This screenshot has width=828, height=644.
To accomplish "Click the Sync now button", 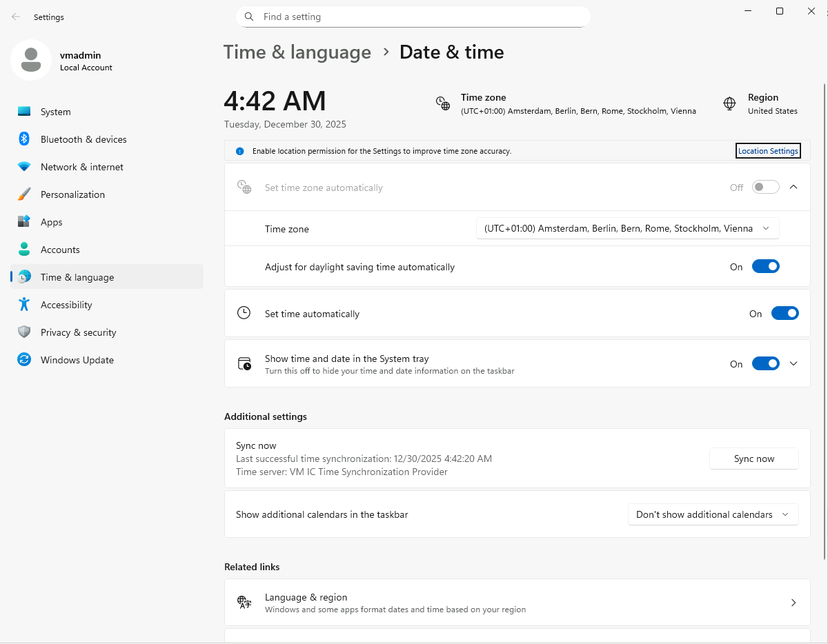I will click(x=753, y=459).
